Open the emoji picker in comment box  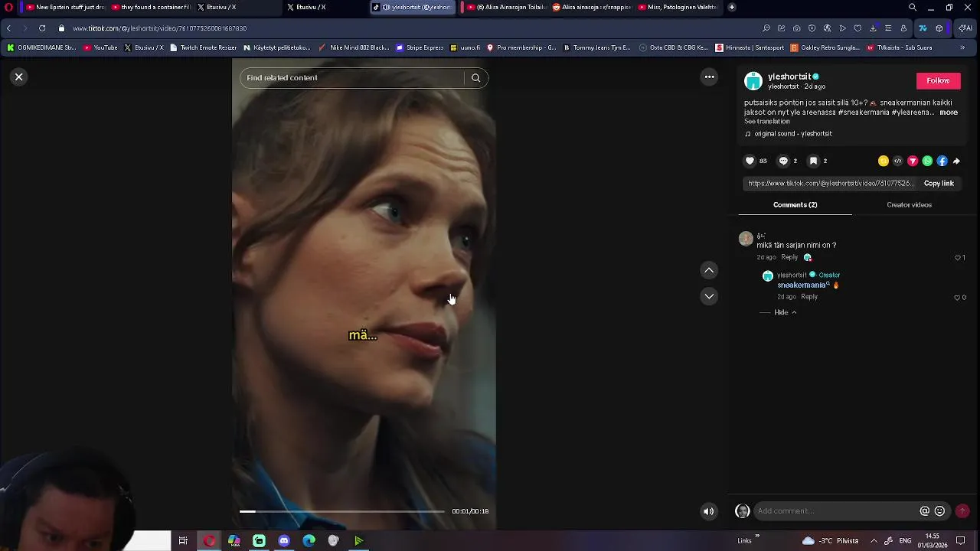click(939, 511)
